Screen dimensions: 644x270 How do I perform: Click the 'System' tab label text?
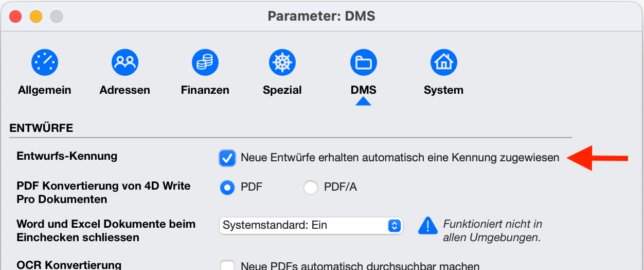click(443, 90)
